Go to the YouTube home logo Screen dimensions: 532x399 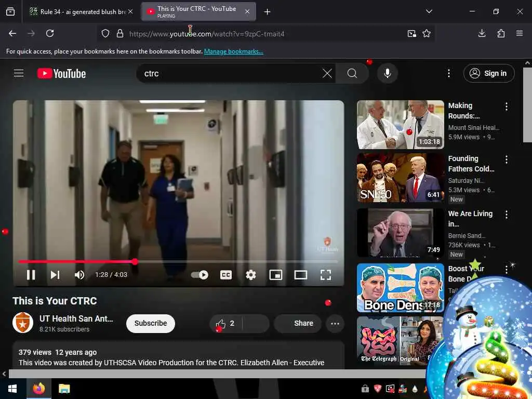[61, 73]
